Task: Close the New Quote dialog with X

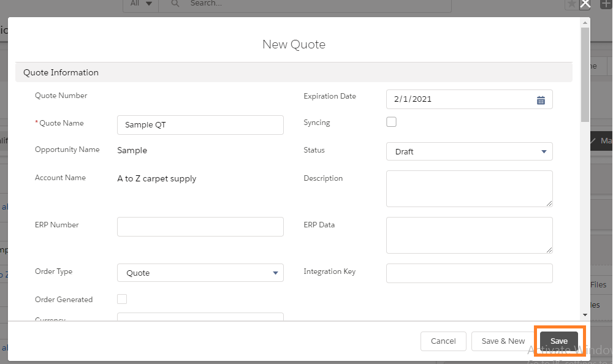Action: click(x=585, y=4)
